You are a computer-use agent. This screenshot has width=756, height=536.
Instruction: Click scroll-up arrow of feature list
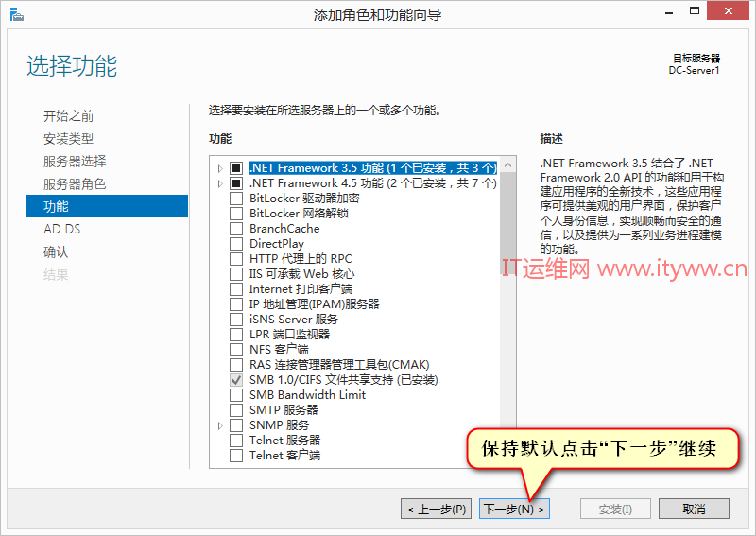(507, 165)
